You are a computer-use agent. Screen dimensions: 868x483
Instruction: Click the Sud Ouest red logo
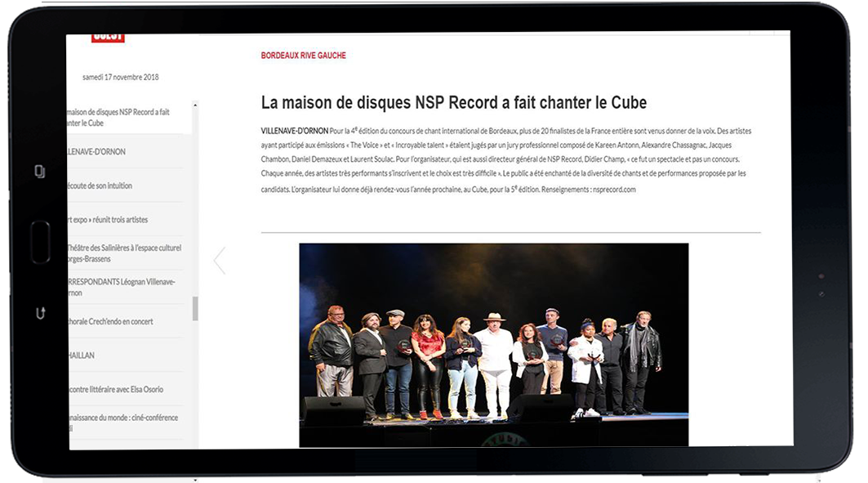(108, 37)
